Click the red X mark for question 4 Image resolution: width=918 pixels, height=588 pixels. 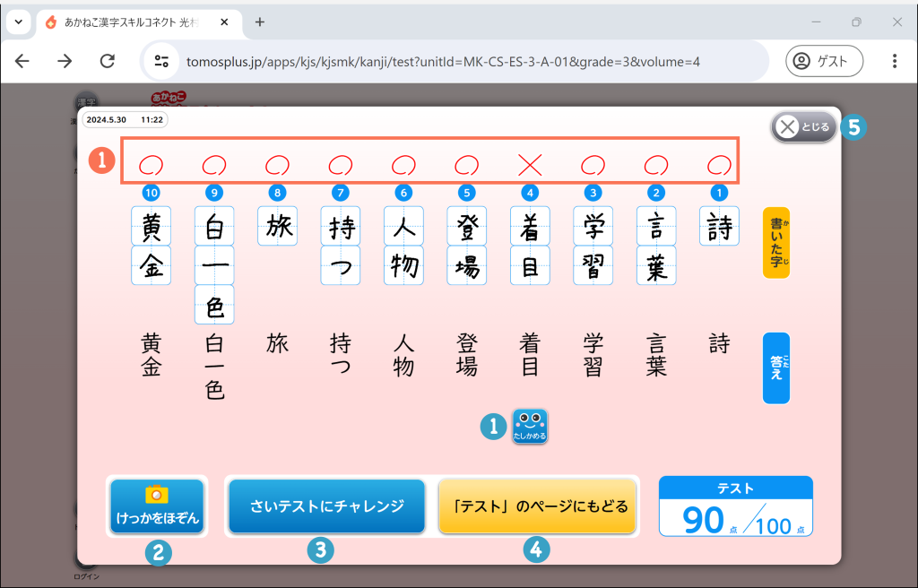pyautogui.click(x=530, y=166)
